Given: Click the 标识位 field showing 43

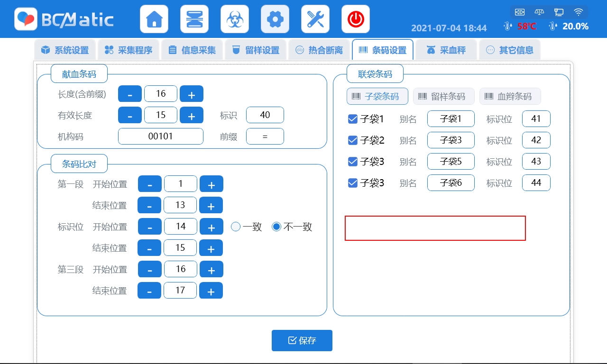Looking at the screenshot, I should (x=536, y=162).
